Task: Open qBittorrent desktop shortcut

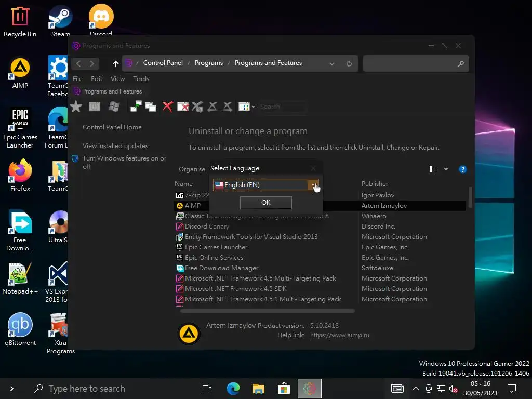Action: pos(20,330)
